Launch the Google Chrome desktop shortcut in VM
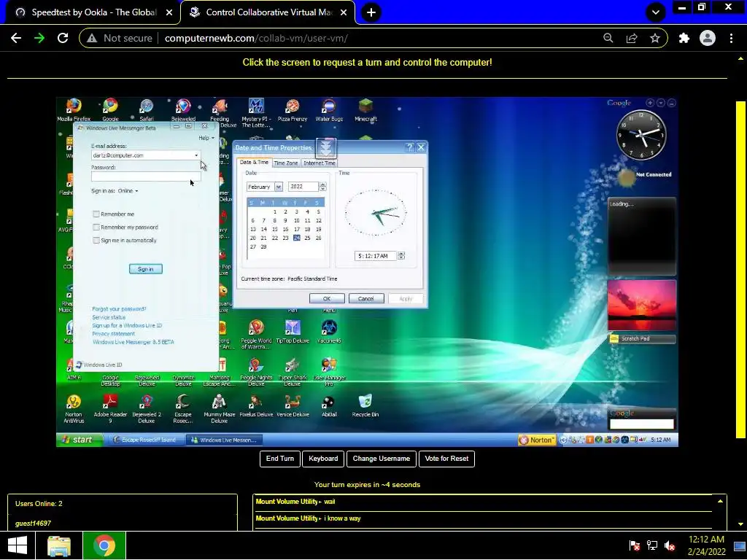This screenshot has height=560, width=747. pos(110,109)
